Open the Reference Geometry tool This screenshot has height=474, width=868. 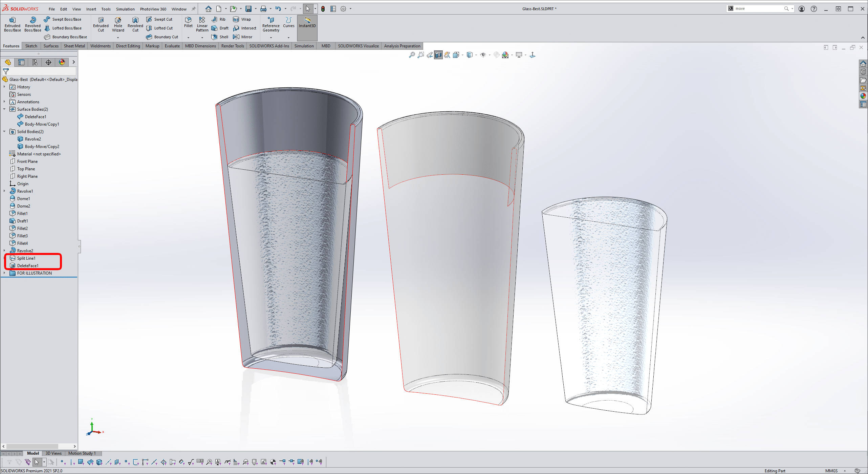(x=271, y=24)
